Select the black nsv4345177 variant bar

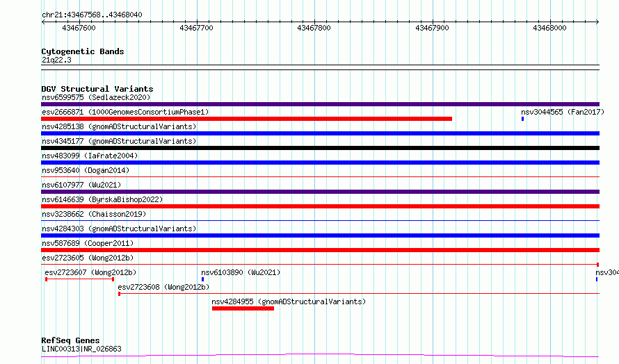pyautogui.click(x=320, y=148)
